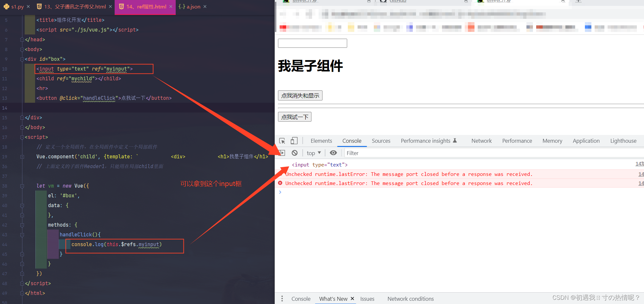Collapse the fold at line 8 <body>
The height and width of the screenshot is (304, 644).
(22, 49)
